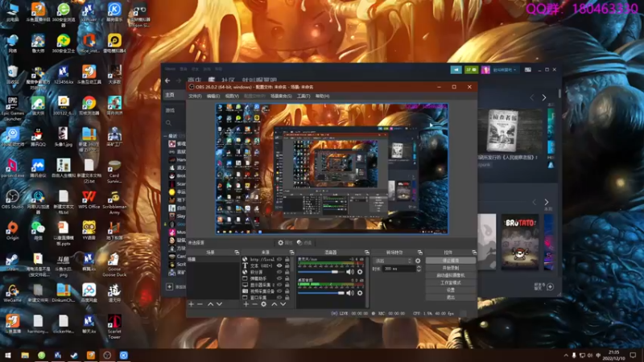This screenshot has height=362, width=644.
Task: Toggle visibility of 文本 (GDI+) source
Action: pyautogui.click(x=279, y=265)
